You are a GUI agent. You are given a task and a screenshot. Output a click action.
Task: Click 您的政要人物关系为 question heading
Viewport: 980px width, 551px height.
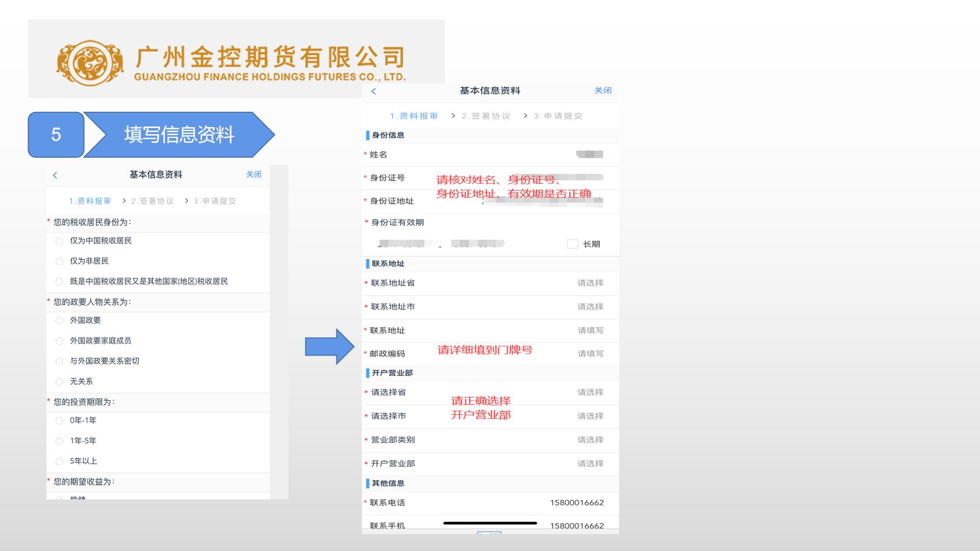click(x=92, y=302)
